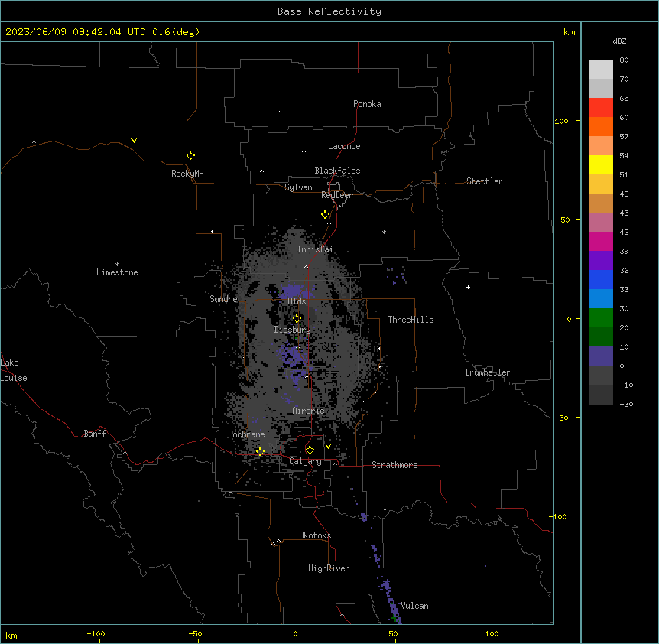Click the yellow diamond marker below Cochrane
659x644 pixels.
point(260,451)
